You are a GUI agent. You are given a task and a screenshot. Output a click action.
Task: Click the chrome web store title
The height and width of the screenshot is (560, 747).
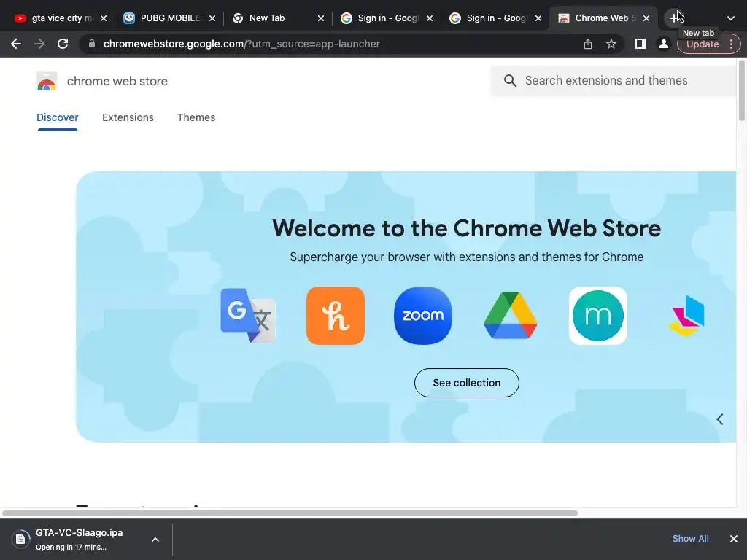[117, 82]
